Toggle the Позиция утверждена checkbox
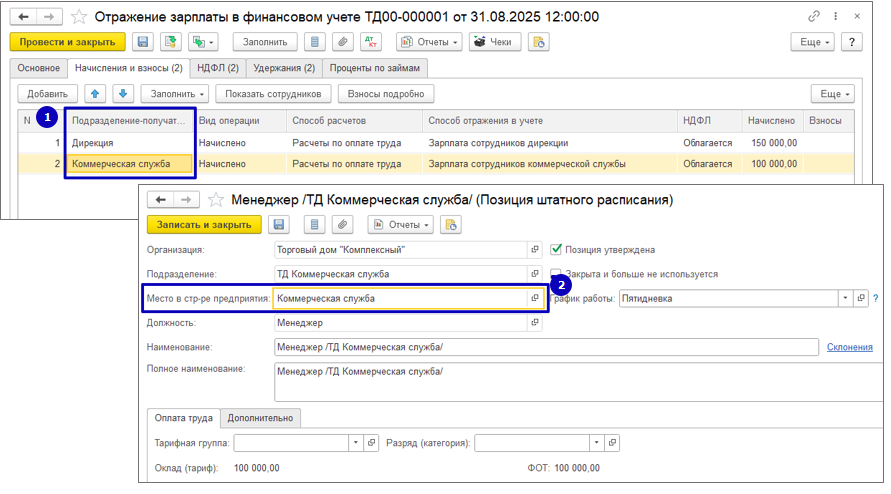Screen dimensions: 891x494 557,250
